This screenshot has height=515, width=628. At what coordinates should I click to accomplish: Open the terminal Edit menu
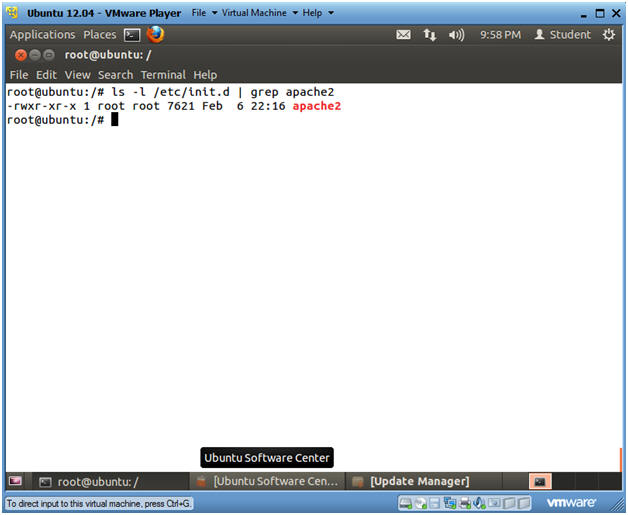point(46,75)
